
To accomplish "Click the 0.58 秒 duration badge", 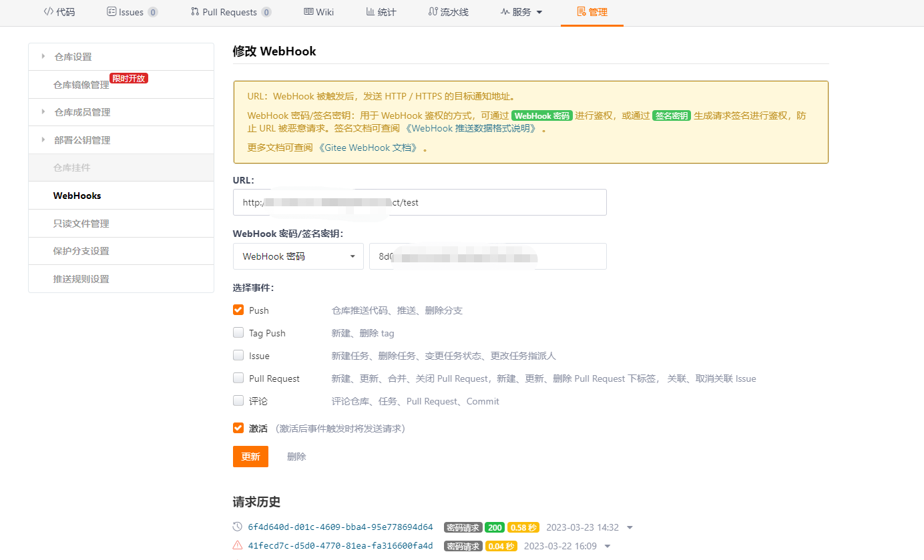I will click(523, 527).
